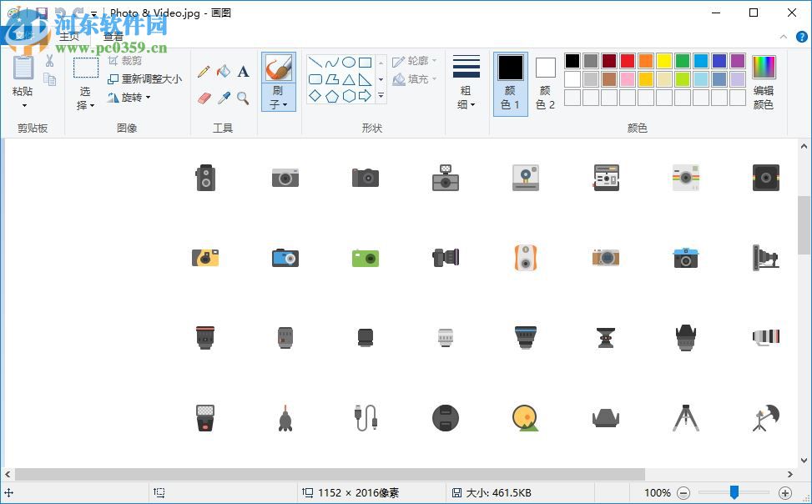Image resolution: width=812 pixels, height=504 pixels.
Task: Select the Text tool
Action: click(243, 72)
